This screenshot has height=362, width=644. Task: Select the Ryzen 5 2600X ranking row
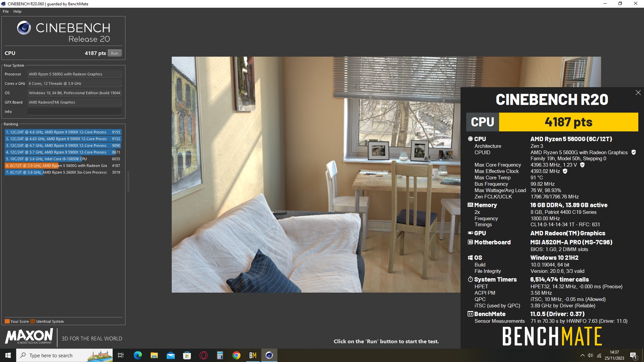(63, 172)
